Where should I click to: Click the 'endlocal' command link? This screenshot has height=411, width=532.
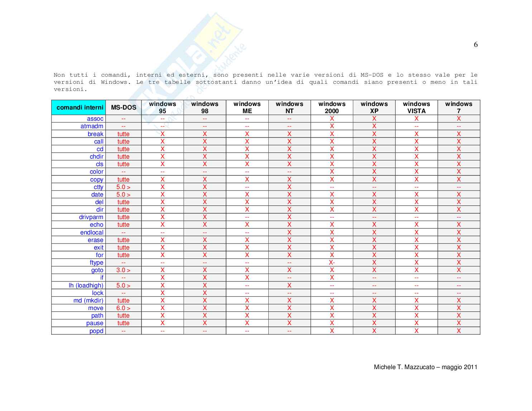pos(92,233)
